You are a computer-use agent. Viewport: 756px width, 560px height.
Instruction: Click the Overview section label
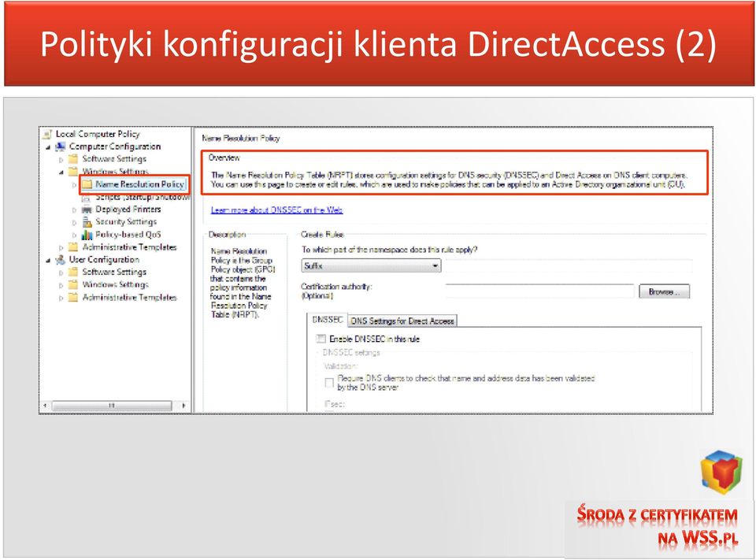[224, 158]
